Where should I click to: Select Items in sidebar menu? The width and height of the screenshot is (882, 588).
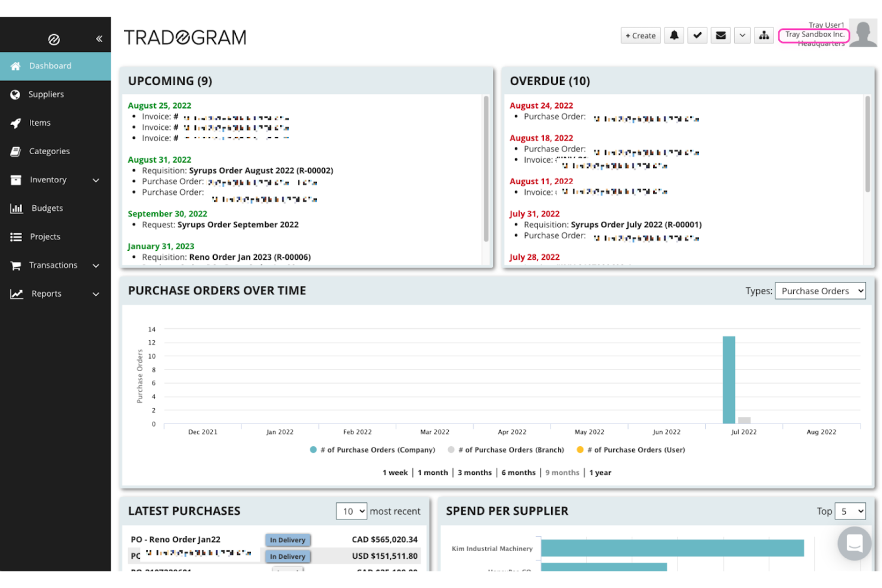40,123
